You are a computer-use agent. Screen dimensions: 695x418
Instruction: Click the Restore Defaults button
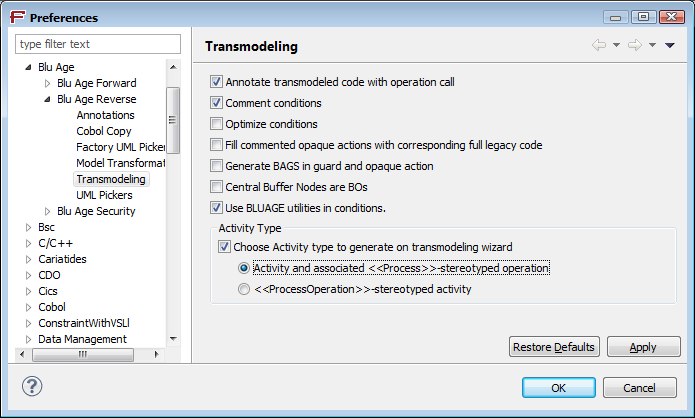[x=554, y=347]
